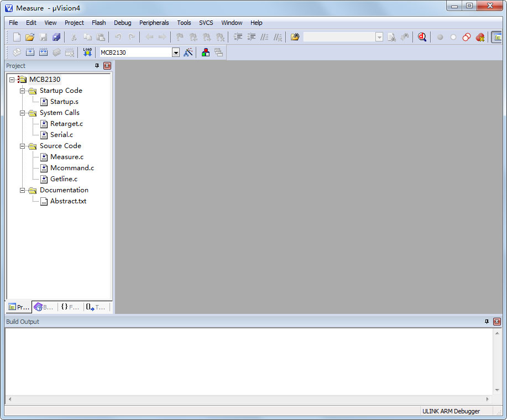Click the Insert/Remove Bookmark flag icon
This screenshot has height=420, width=507.
tap(180, 37)
